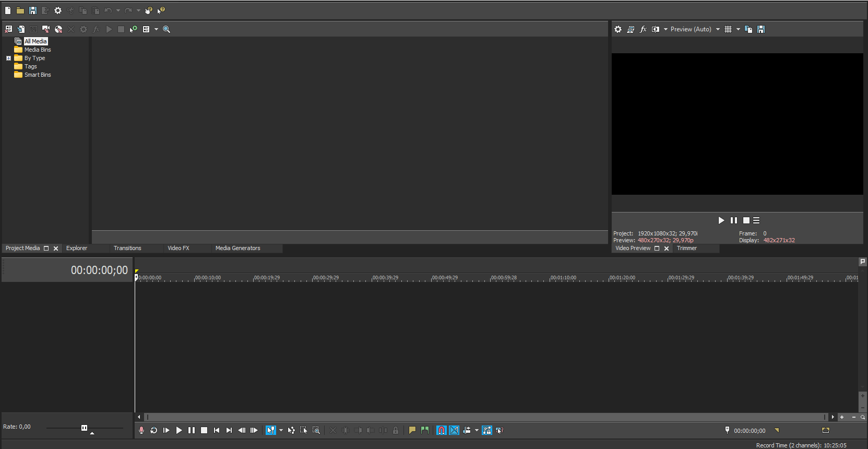Select Smart Bins folder
This screenshot has width=868, height=449.
point(38,75)
